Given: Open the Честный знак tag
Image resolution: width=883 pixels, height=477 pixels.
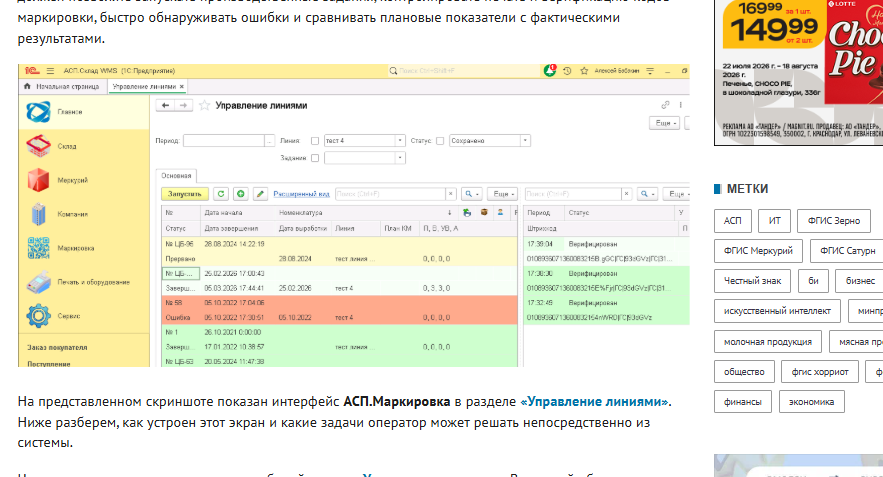Looking at the screenshot, I should (x=752, y=280).
